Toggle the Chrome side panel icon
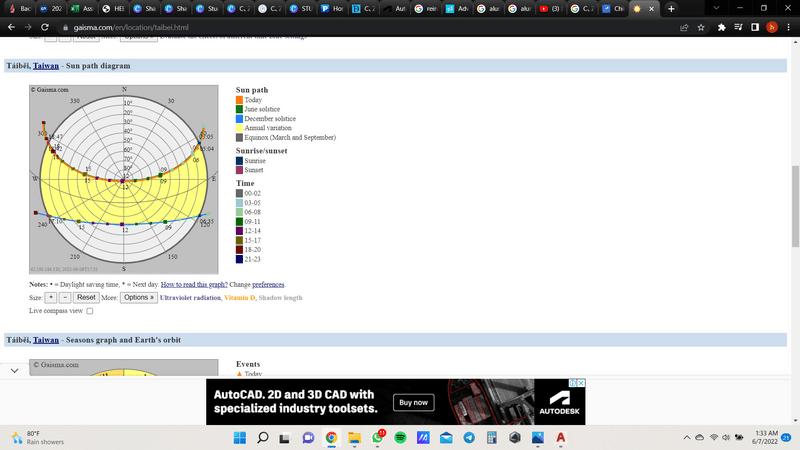This screenshot has width=800, height=450. [x=755, y=28]
